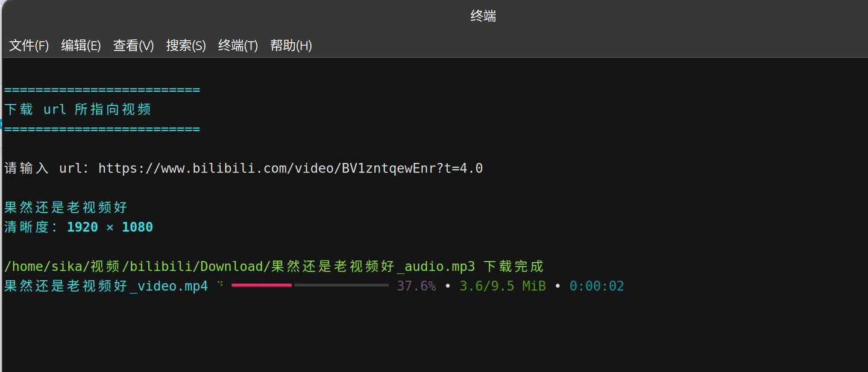Click the 终端 window title
The width and height of the screenshot is (868, 372).
click(x=483, y=16)
